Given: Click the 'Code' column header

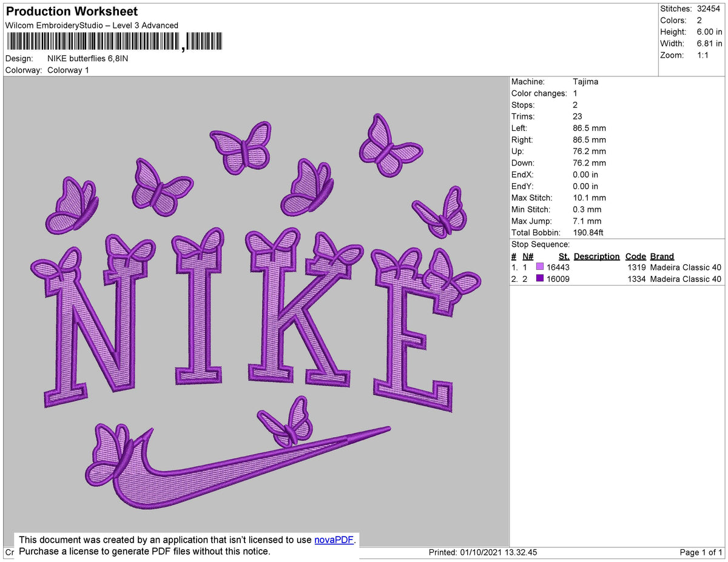Looking at the screenshot, I should (x=636, y=256).
